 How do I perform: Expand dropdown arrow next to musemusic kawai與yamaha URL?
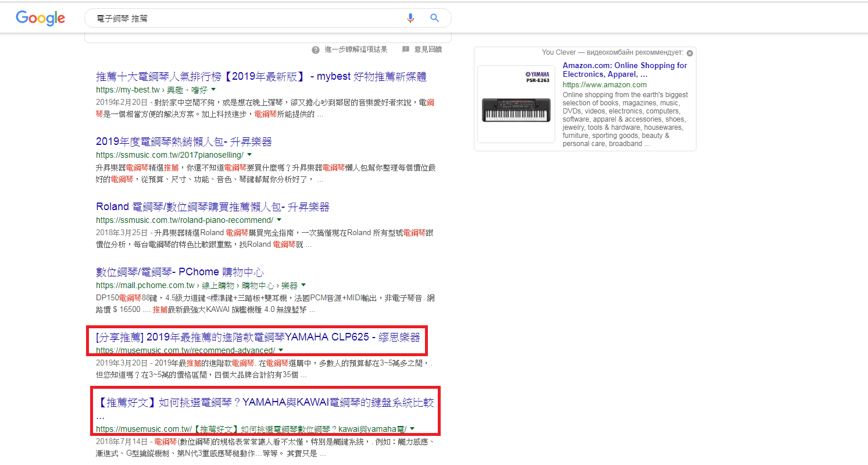click(413, 429)
